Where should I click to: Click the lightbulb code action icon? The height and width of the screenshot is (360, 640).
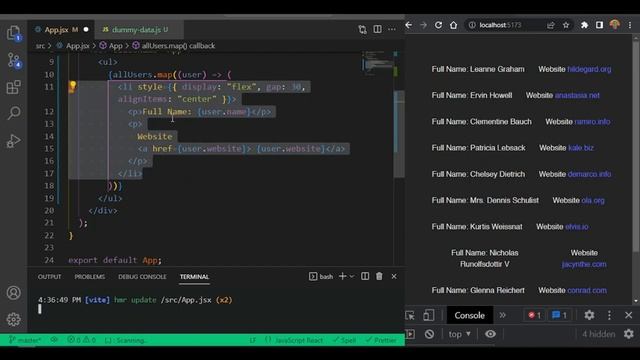[72, 86]
